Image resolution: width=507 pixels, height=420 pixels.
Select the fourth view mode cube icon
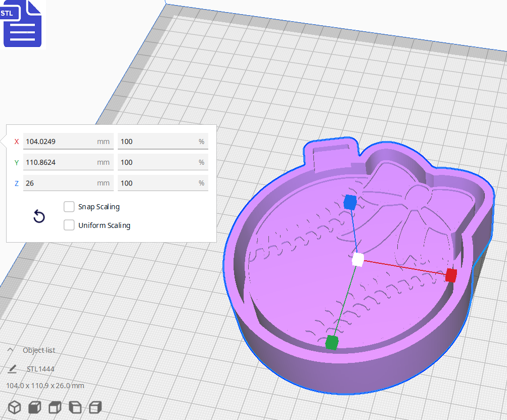75,407
